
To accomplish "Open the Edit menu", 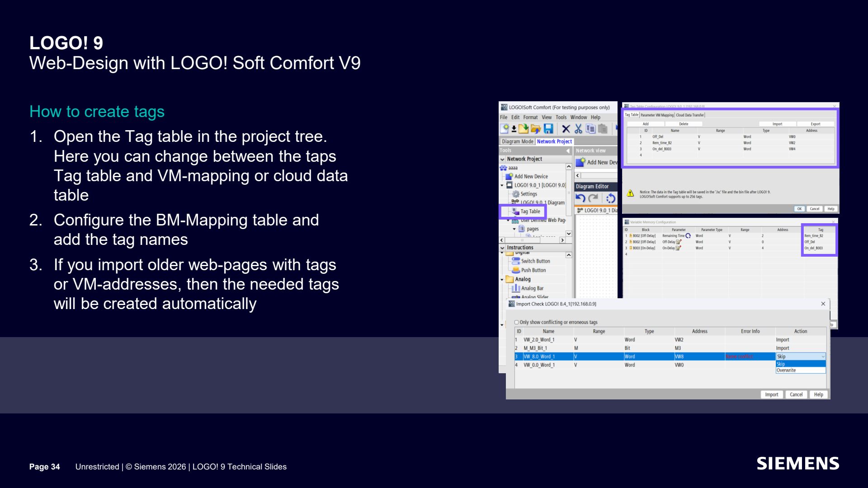I will (x=515, y=117).
